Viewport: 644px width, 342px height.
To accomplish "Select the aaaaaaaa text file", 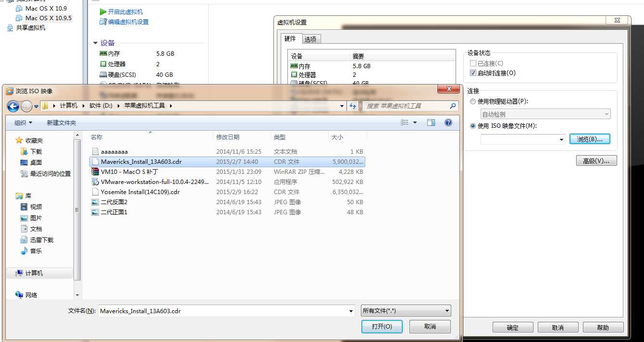I will (227, 151).
